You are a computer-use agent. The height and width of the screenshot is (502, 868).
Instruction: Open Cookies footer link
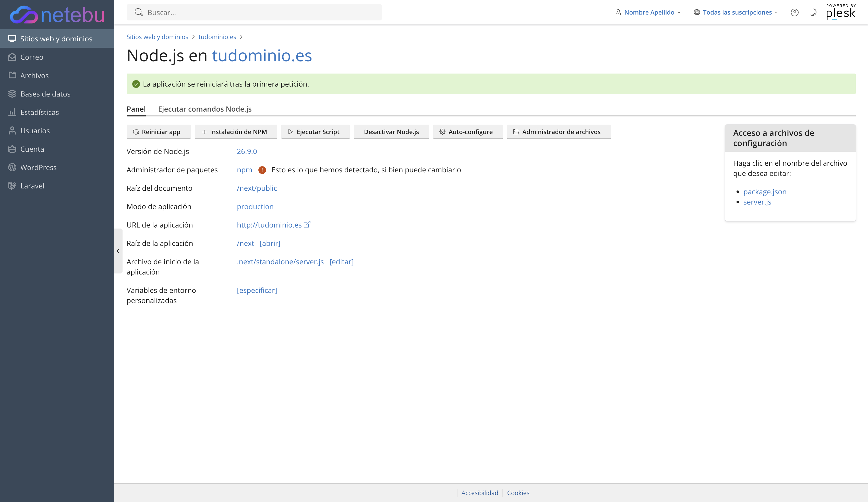coord(518,493)
